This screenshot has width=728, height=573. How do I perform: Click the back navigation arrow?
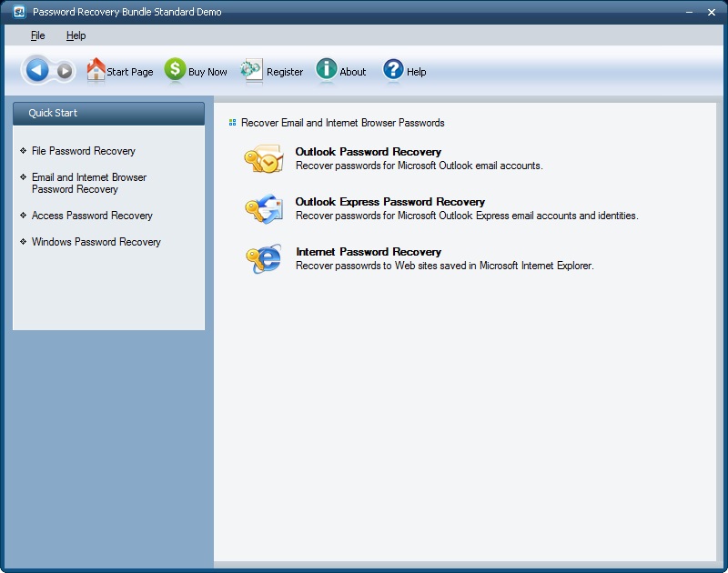(36, 69)
